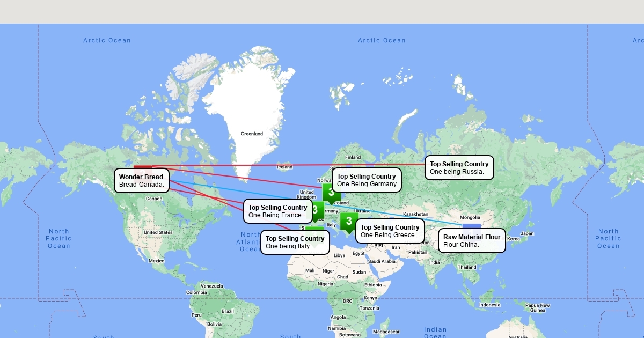The image size is (644, 338).
Task: Open the Top Selling Country Greece label
Action: pos(390,231)
